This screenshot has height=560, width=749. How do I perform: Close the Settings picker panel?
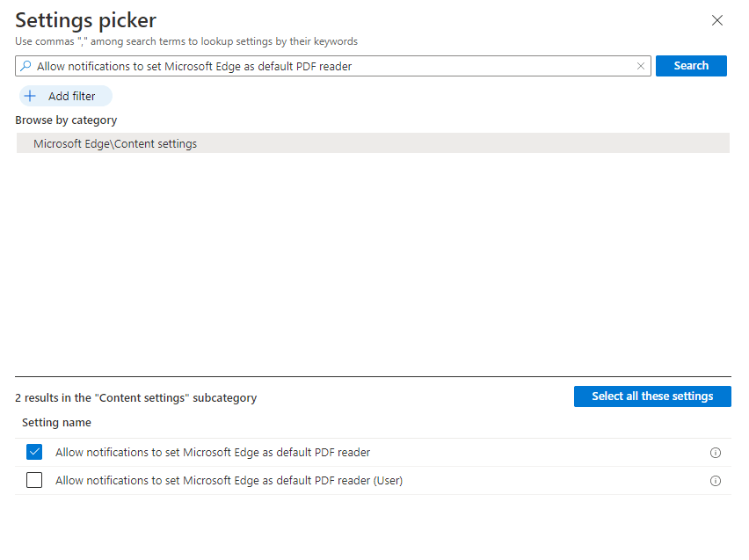point(717,20)
